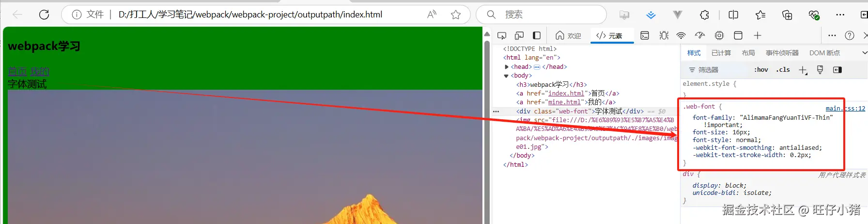
Task: Select the inspect element picker tool
Action: pyautogui.click(x=502, y=35)
